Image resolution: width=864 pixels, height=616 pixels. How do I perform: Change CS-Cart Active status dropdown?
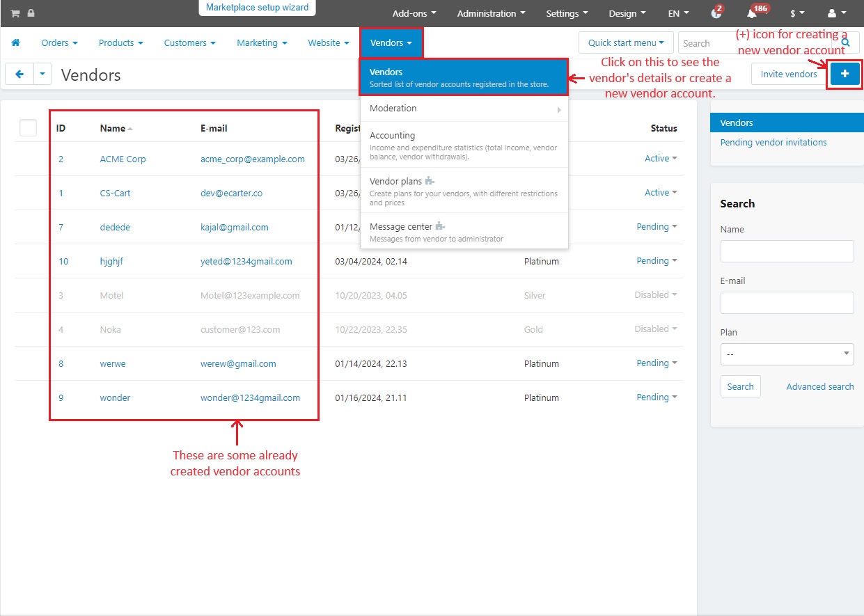pyautogui.click(x=661, y=193)
